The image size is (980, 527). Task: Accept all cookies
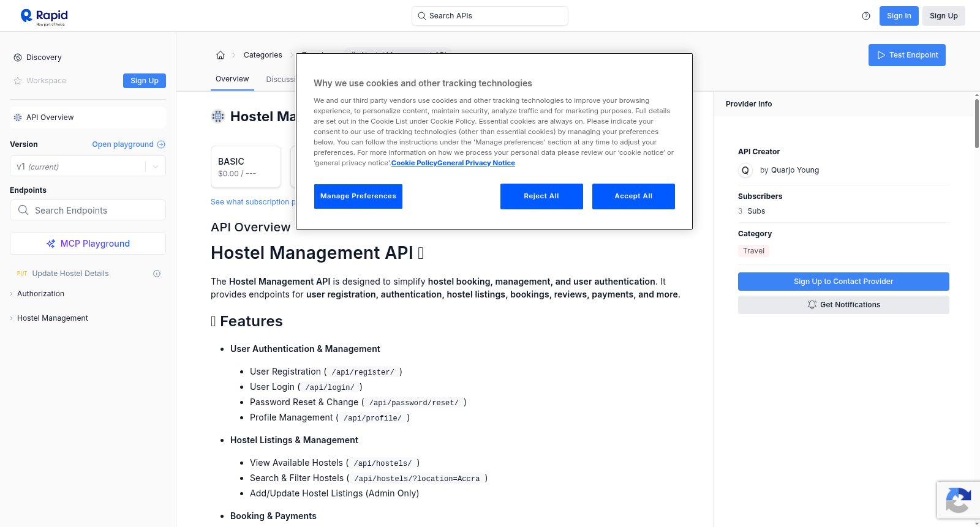633,196
